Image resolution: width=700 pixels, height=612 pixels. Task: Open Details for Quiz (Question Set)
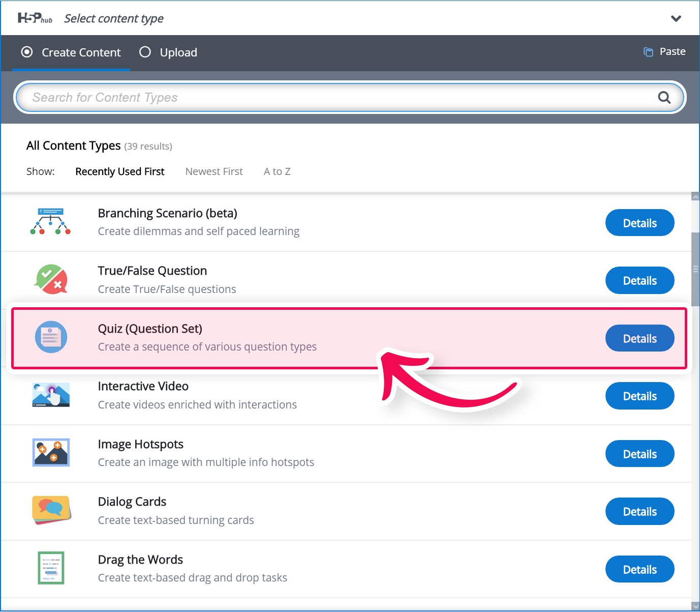click(640, 338)
